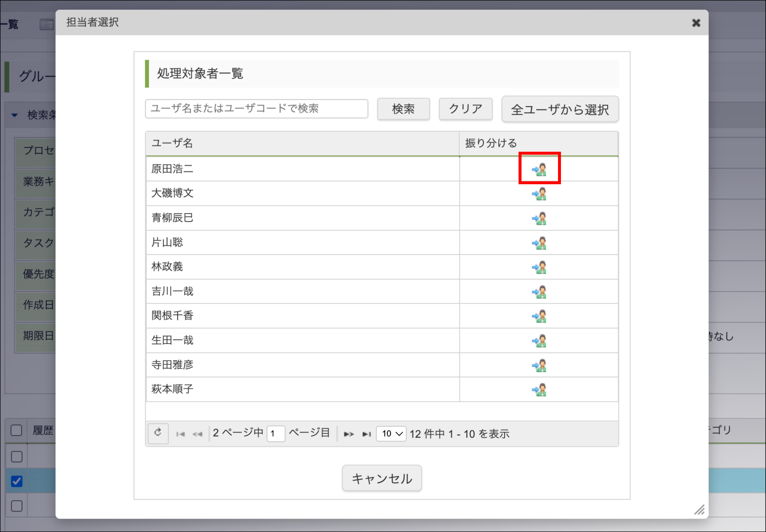This screenshot has height=532, width=766.
Task: Uncheck the checked row checkbox
Action: pyautogui.click(x=16, y=481)
